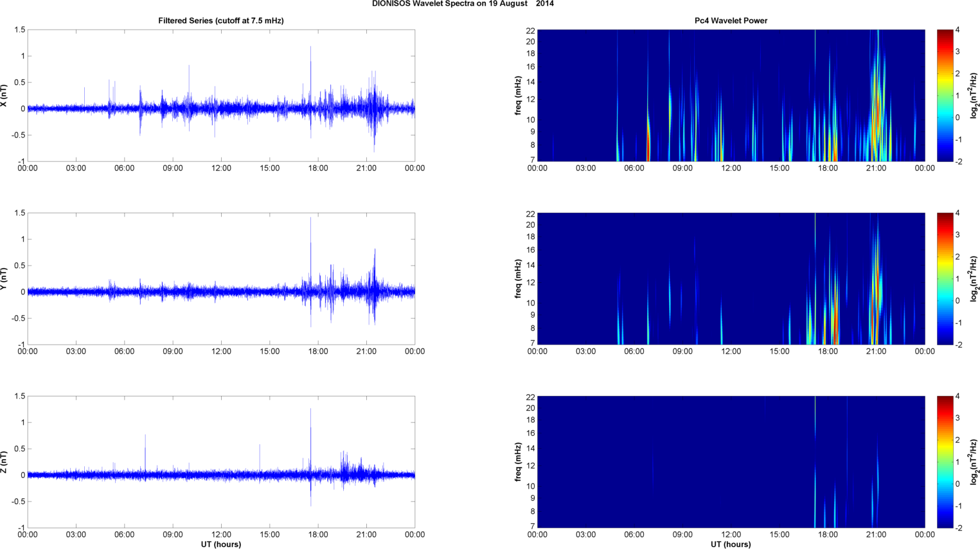This screenshot has width=980, height=549.
Task: Click the middle colorbar beside Y spectrogram
Action: pos(945,279)
